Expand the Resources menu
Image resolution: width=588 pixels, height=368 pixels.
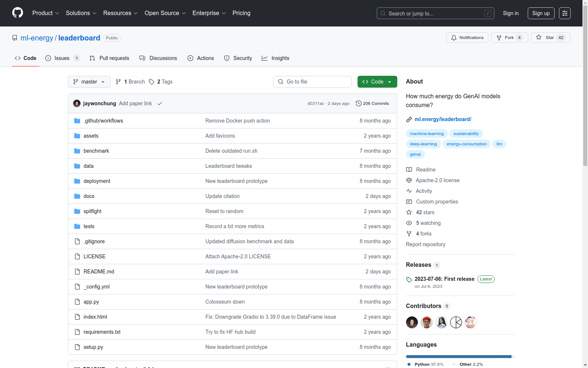(x=121, y=13)
